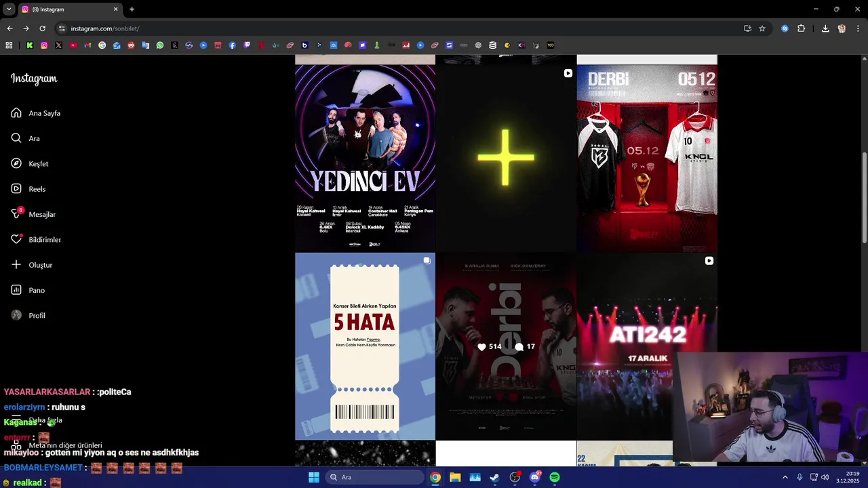Go forward with the browser forward arrow
This screenshot has width=868, height=488.
26,28
